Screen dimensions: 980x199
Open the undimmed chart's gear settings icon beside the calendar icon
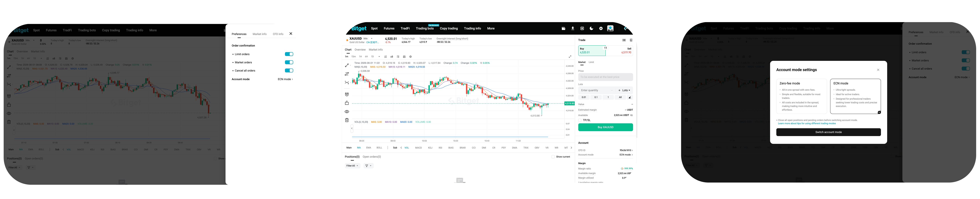tap(410, 57)
